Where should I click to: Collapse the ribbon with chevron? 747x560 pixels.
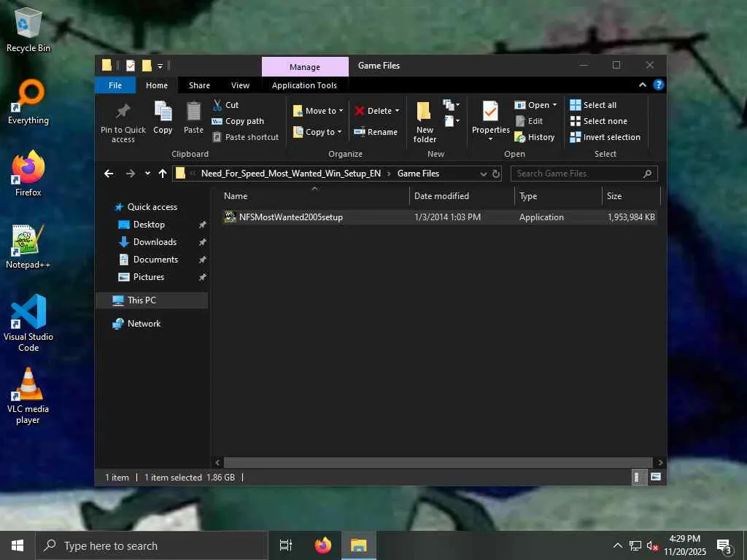pos(643,85)
